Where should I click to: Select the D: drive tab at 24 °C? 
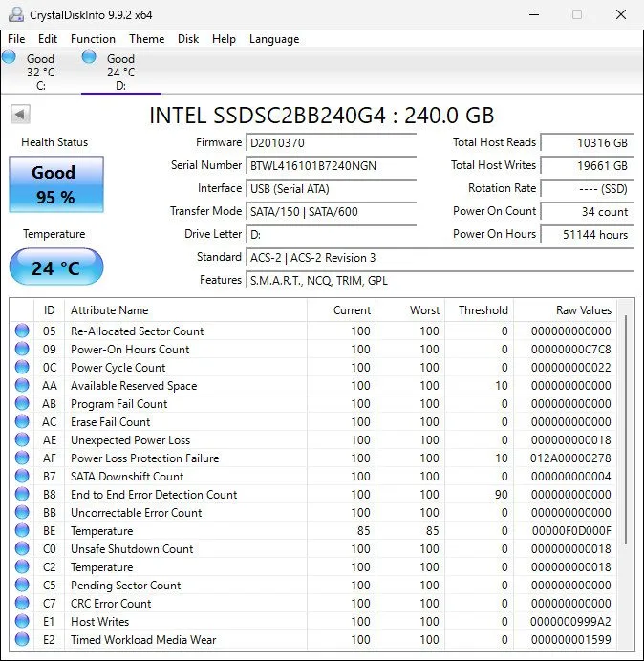click(121, 71)
